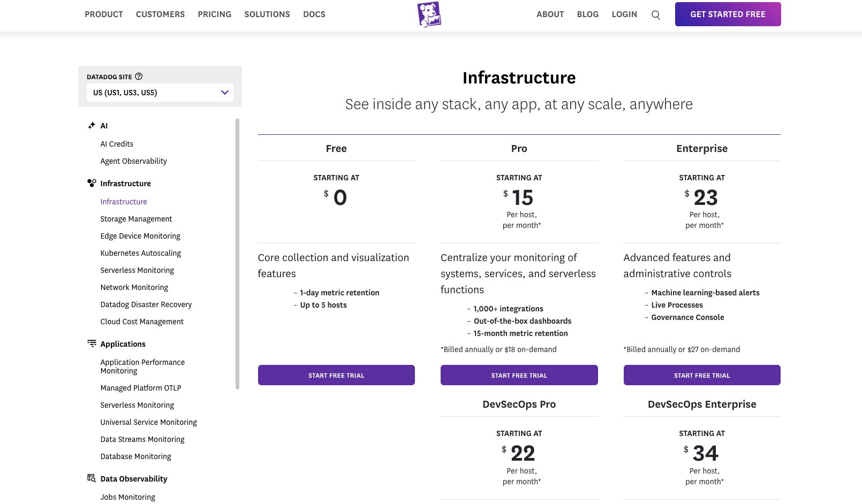Click the Pro plan heading
Screen dimensions: 862x504
pos(519,148)
